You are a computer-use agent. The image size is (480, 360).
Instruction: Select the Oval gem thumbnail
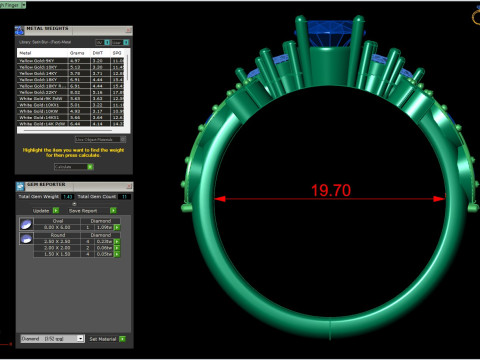(x=26, y=224)
